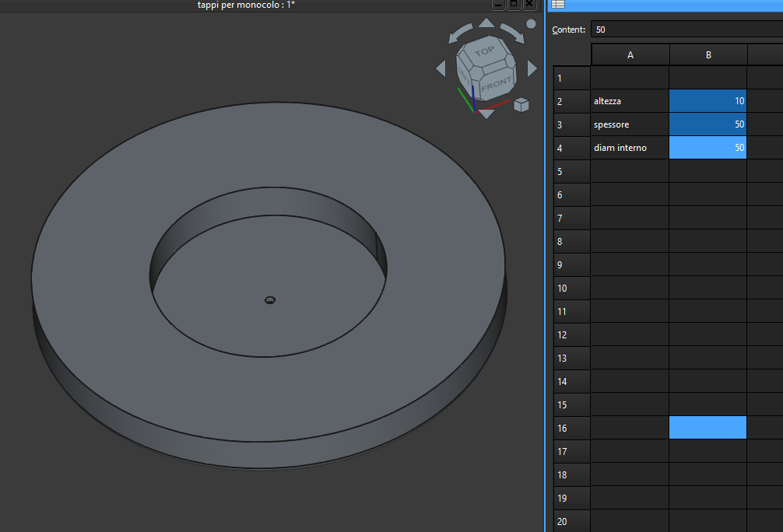This screenshot has height=532, width=783.
Task: Roll view counter-clockwise with curved left arrow
Action: 459,33
